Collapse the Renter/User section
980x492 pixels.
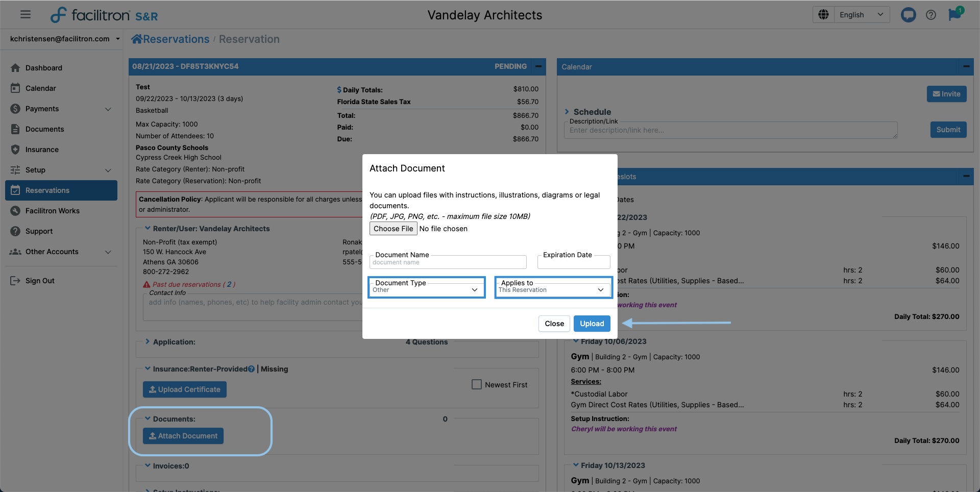pos(148,228)
